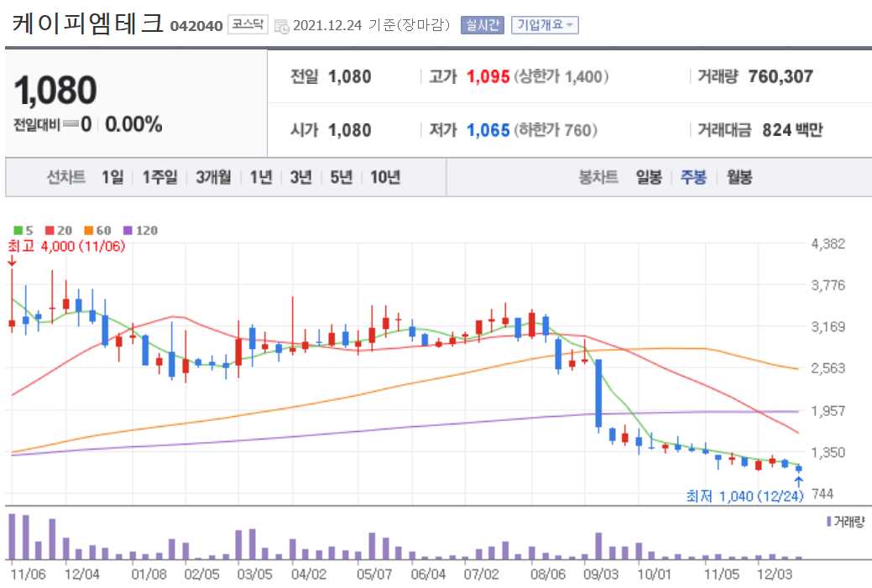Select the 선차트 line chart view

65,177
